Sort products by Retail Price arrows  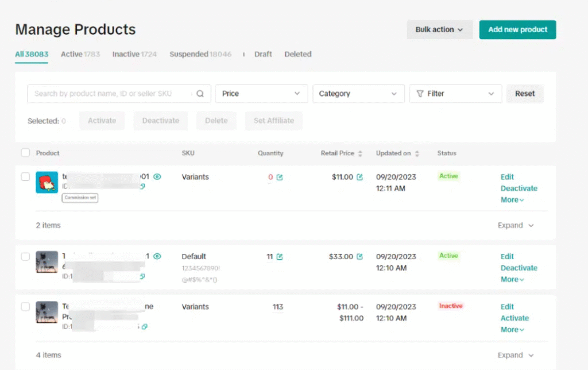point(361,153)
